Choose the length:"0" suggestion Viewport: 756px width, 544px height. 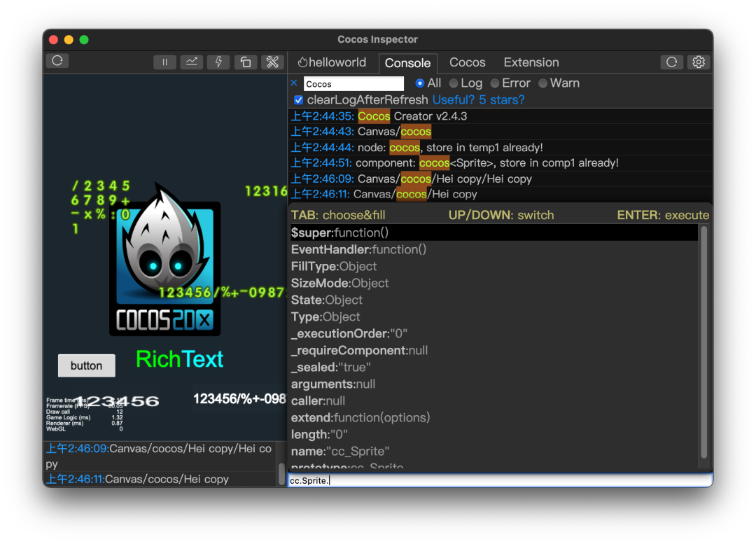click(x=493, y=435)
